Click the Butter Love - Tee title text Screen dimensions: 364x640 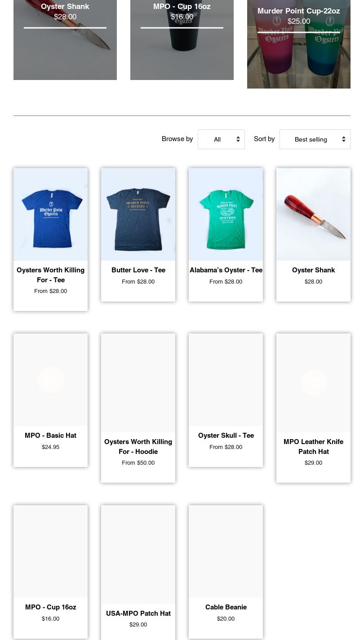[x=138, y=270]
